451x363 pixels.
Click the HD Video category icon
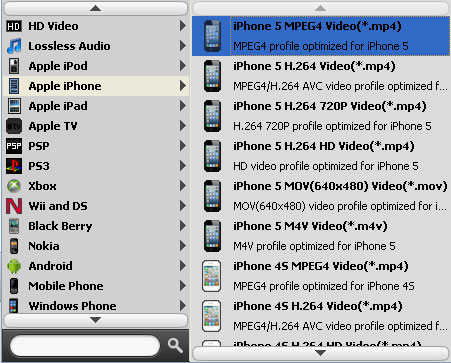tap(14, 26)
